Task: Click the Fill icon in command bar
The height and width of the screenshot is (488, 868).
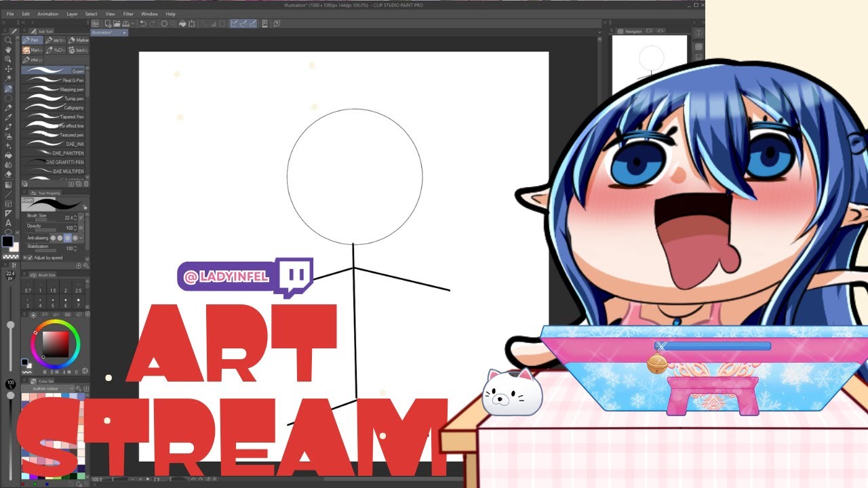Action: (x=182, y=24)
